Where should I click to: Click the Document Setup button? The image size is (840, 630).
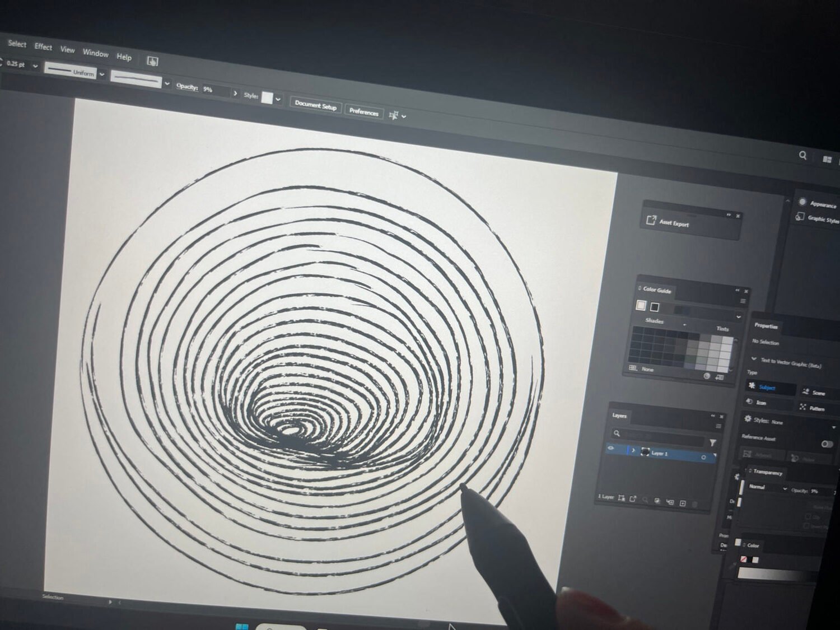[316, 105]
